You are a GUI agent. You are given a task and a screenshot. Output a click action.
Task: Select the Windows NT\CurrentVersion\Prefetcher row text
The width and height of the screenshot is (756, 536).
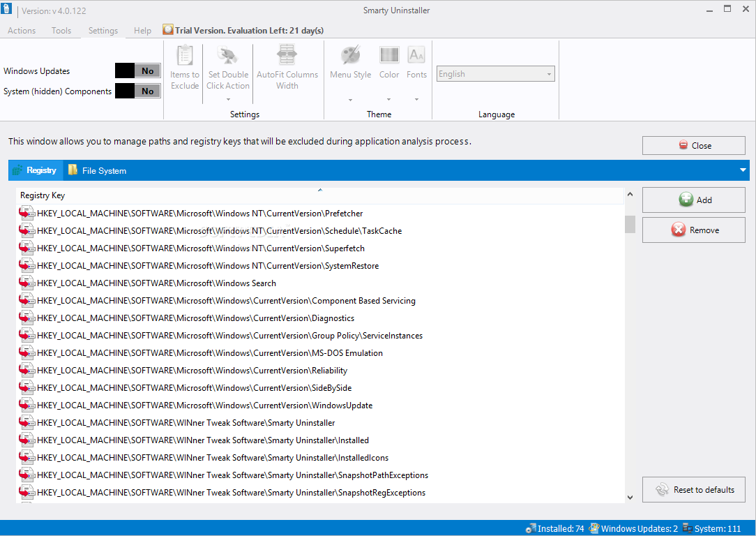[x=199, y=214]
